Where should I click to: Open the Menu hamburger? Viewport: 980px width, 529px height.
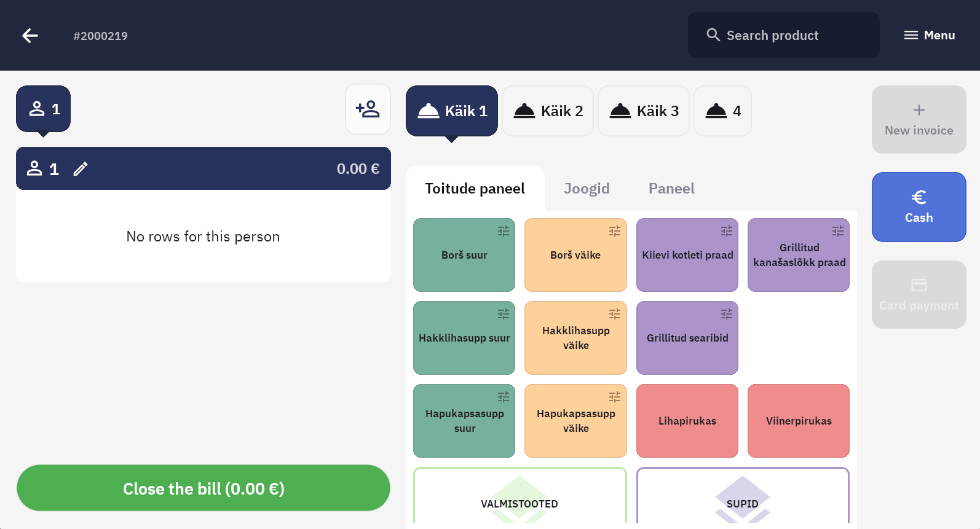(929, 36)
